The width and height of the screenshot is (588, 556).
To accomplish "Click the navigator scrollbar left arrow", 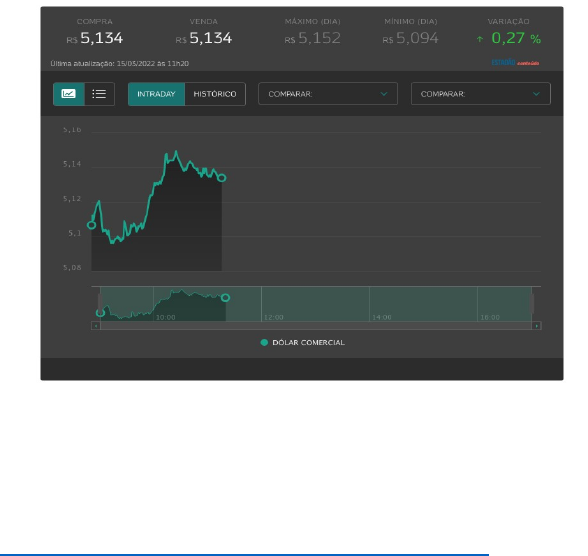I will (96, 326).
